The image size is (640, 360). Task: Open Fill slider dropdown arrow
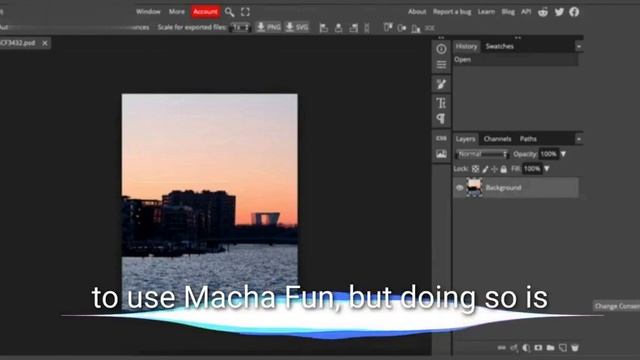coord(547,169)
